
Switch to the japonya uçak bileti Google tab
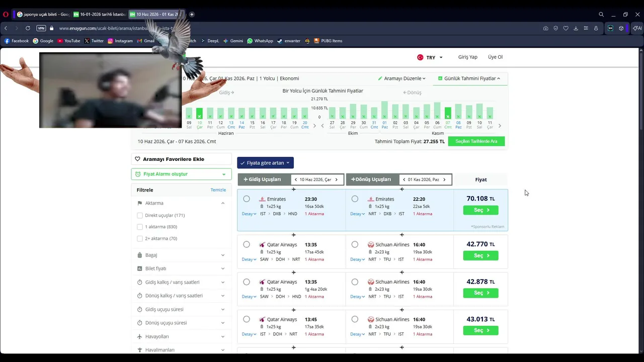point(43,15)
